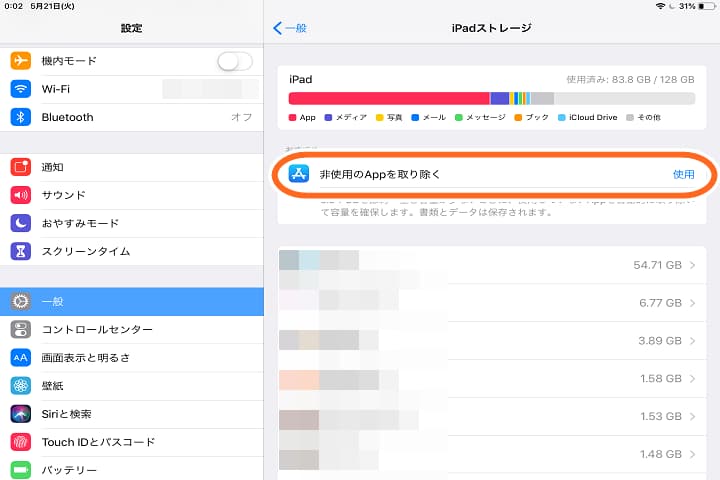720x480 pixels.
Task: Tap the 6.77 GB storage value
Action: pos(660,303)
